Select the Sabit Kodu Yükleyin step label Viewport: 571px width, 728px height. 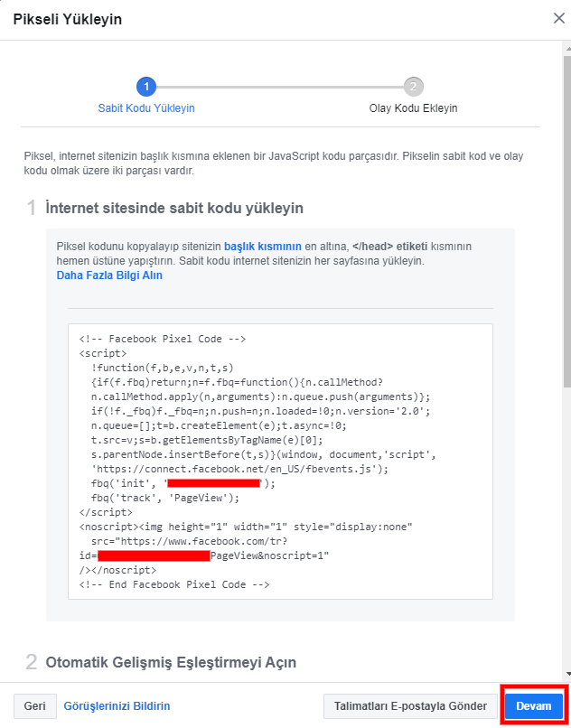pyautogui.click(x=145, y=107)
